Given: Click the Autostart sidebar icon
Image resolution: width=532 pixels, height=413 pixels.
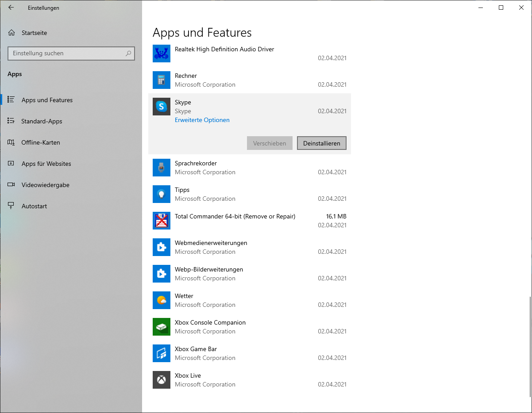Looking at the screenshot, I should 12,206.
